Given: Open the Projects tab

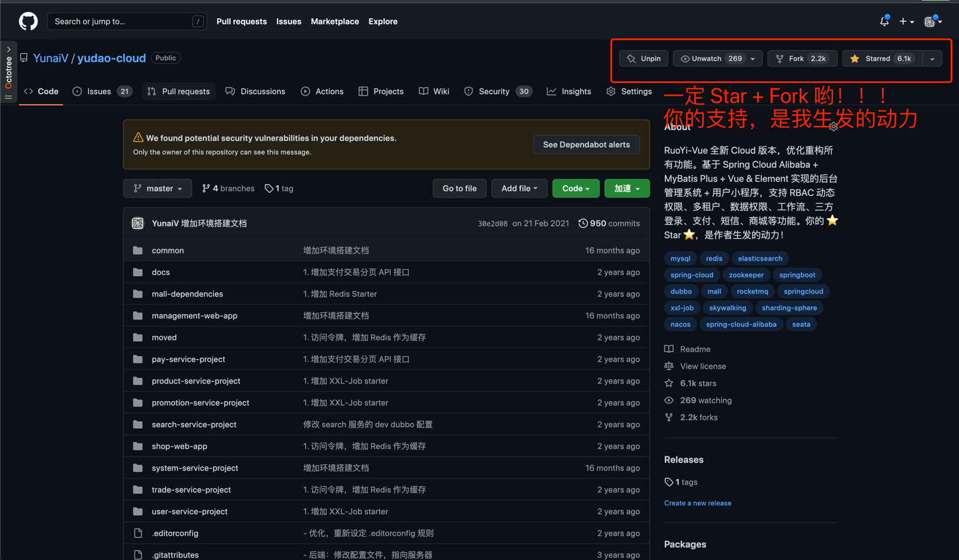Looking at the screenshot, I should pos(381,91).
